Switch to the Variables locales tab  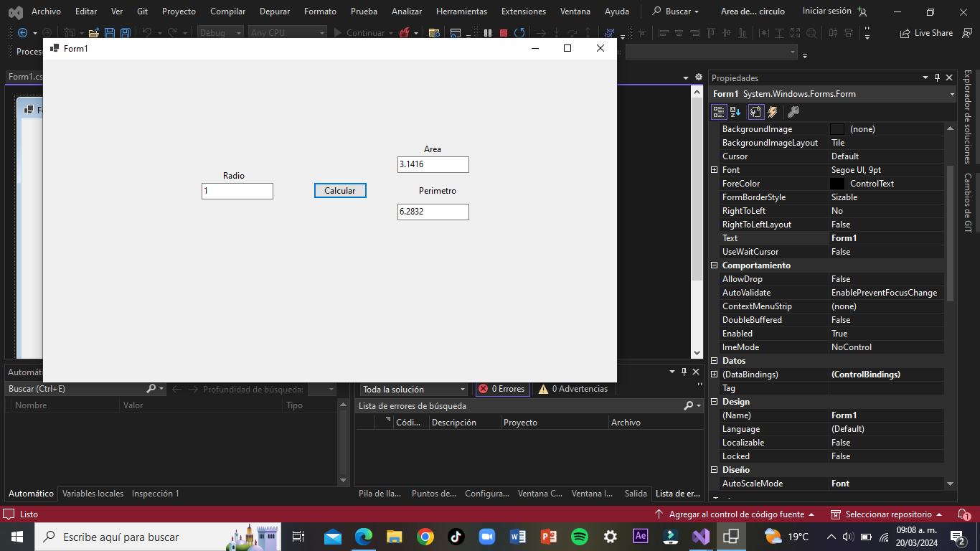coord(93,494)
